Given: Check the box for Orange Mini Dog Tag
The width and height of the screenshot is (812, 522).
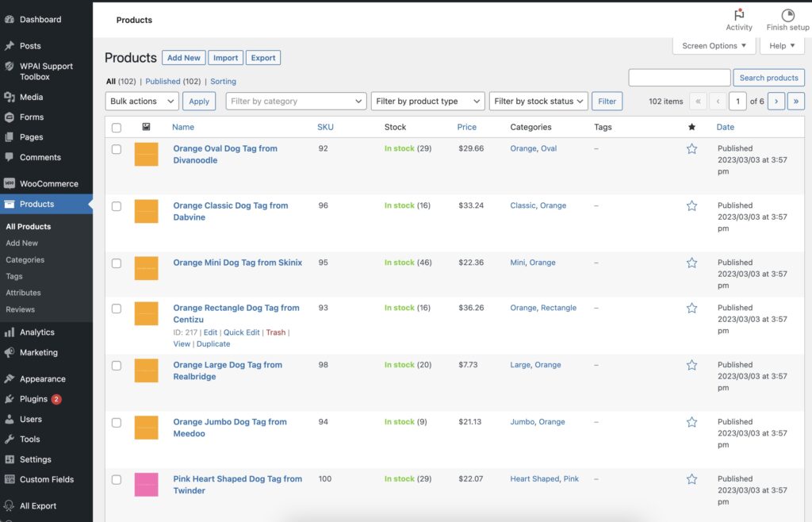Looking at the screenshot, I should click(x=116, y=263).
